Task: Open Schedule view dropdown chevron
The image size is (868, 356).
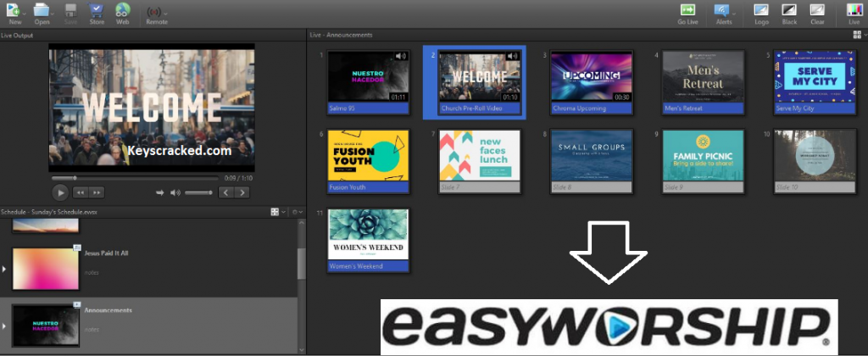Action: pos(283,212)
